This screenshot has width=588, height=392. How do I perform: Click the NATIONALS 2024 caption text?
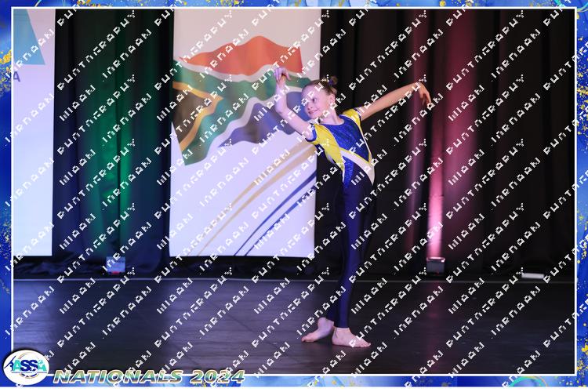pos(149,377)
